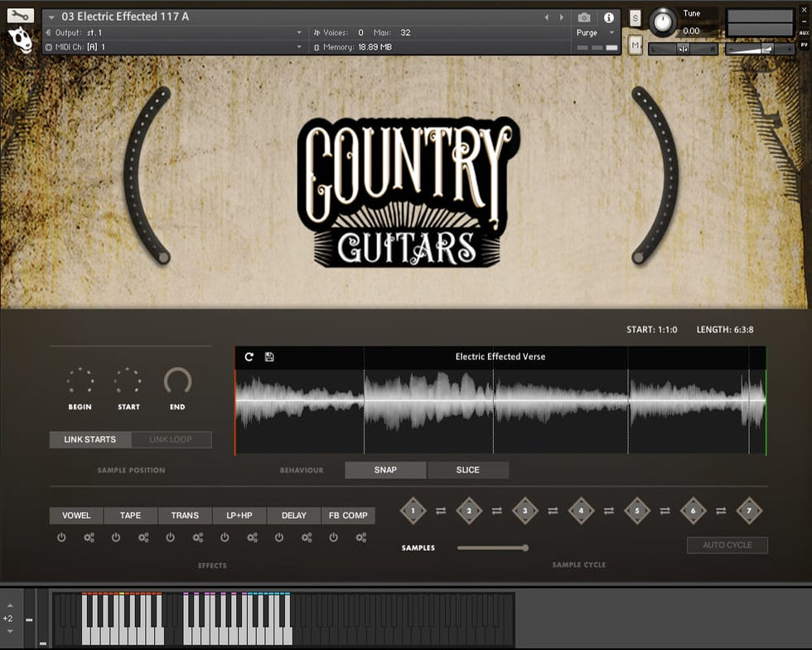Solo the instrument with S button
The image size is (812, 650).
coord(635,18)
